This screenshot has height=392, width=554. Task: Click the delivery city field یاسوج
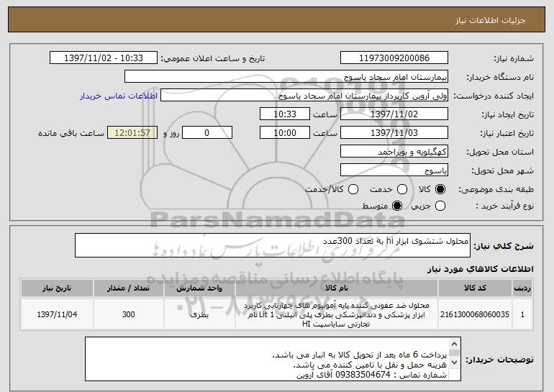394,170
